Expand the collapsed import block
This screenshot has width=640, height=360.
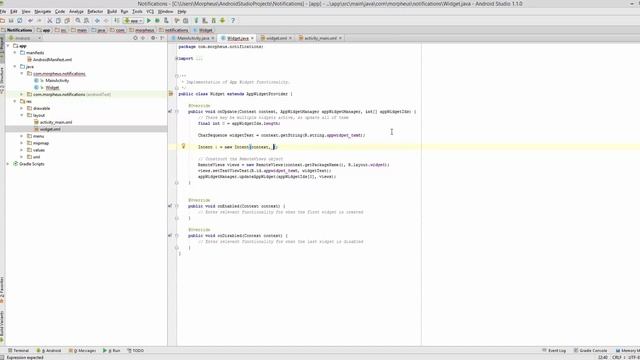[x=177, y=59]
